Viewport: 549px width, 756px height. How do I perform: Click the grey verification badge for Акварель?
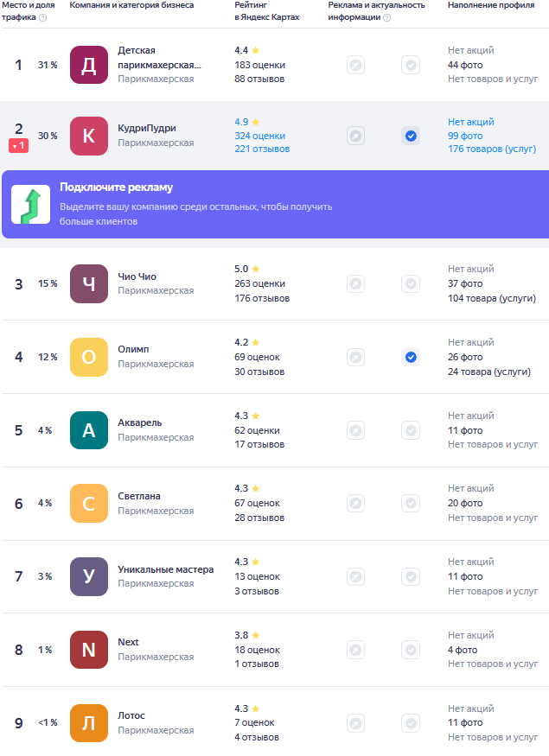(411, 430)
